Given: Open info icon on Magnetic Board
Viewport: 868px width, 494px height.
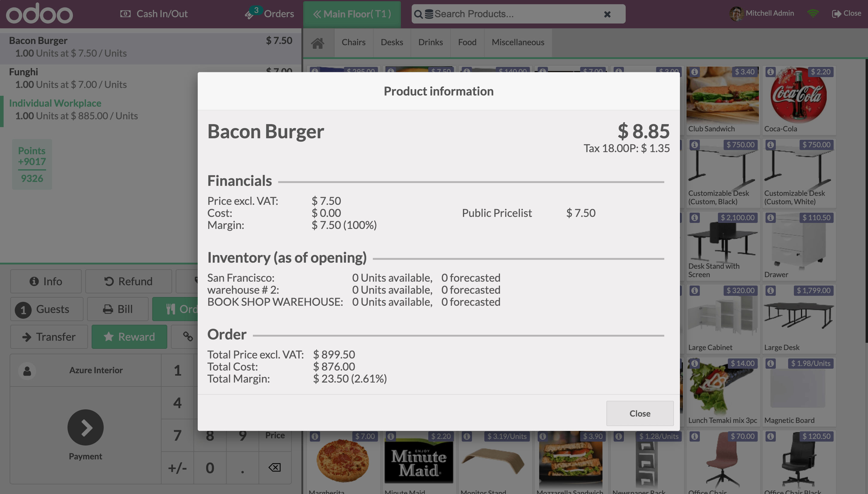Looking at the screenshot, I should click(770, 363).
